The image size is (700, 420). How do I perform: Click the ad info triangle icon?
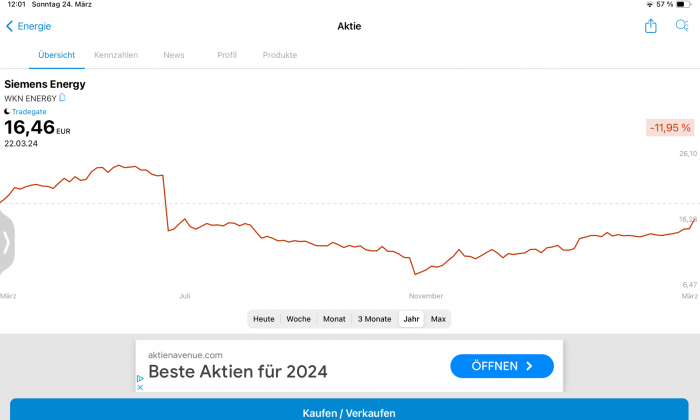pyautogui.click(x=140, y=378)
